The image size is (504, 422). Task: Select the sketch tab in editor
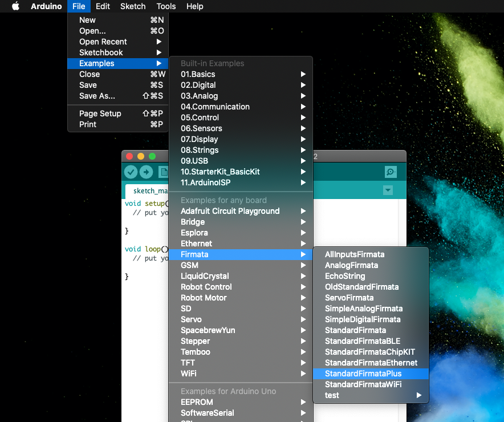click(147, 190)
